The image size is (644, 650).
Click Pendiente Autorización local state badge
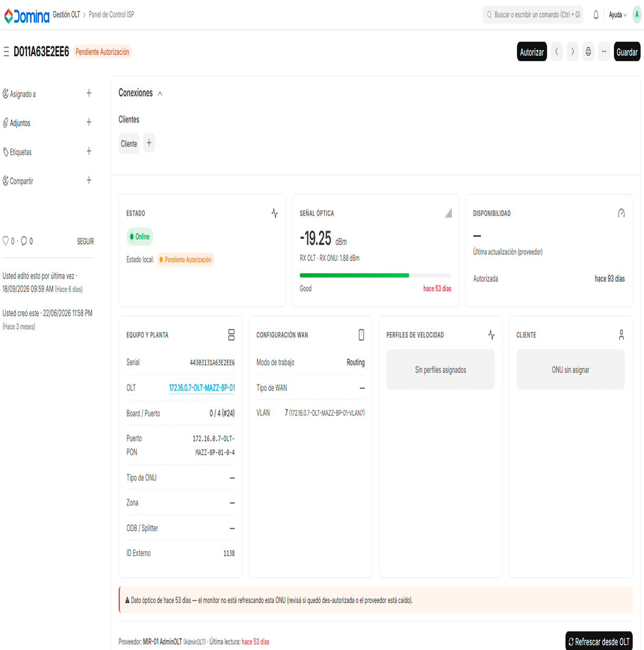click(186, 259)
